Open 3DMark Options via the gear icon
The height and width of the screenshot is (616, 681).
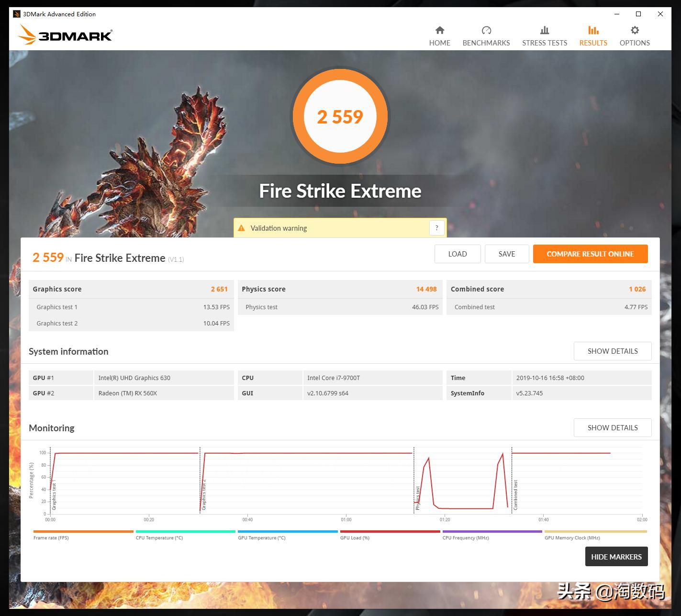(635, 30)
